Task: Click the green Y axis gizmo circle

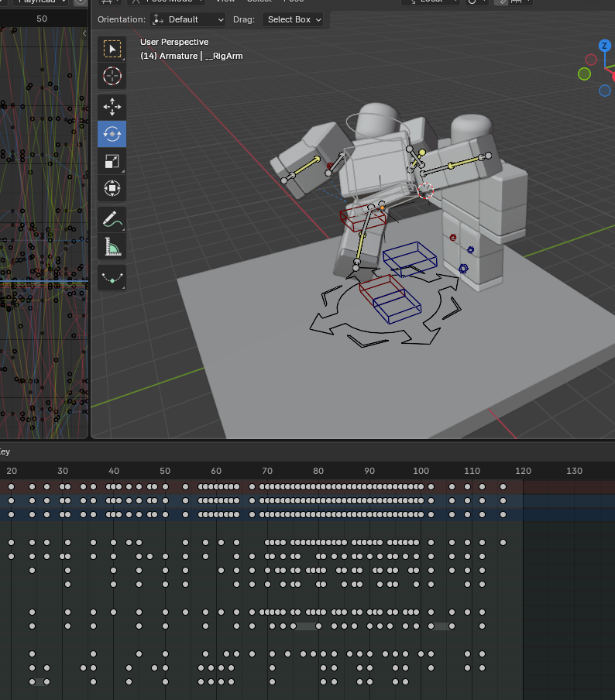Action: [584, 74]
